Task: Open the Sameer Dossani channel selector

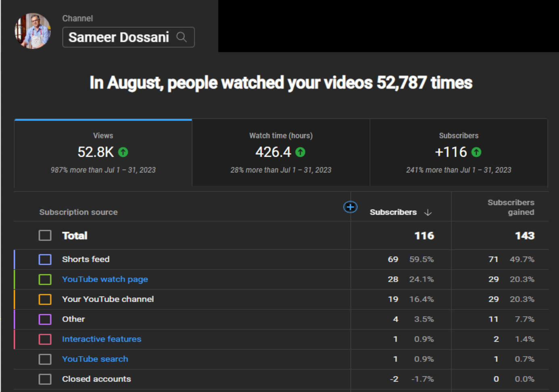Action: pos(119,37)
